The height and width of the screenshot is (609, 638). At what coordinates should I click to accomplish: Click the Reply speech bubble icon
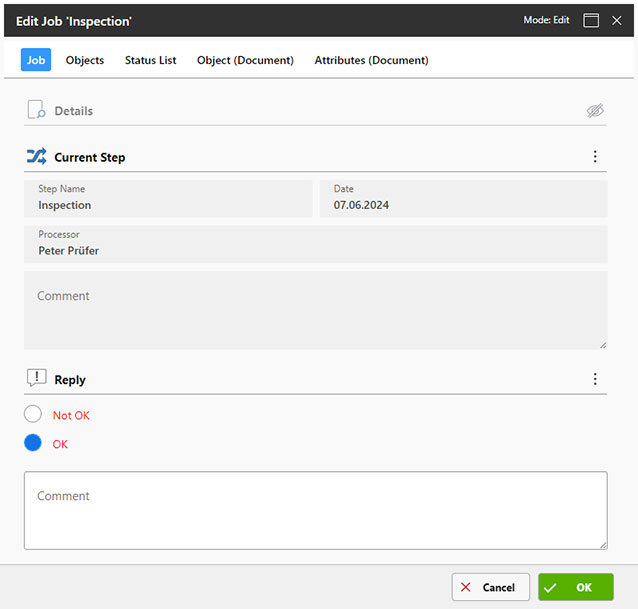(36, 379)
